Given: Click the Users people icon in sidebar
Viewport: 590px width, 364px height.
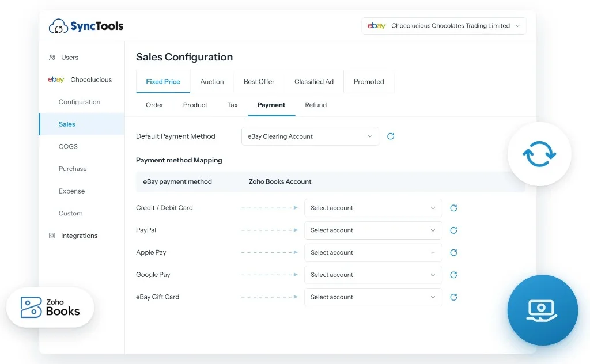Looking at the screenshot, I should (52, 58).
